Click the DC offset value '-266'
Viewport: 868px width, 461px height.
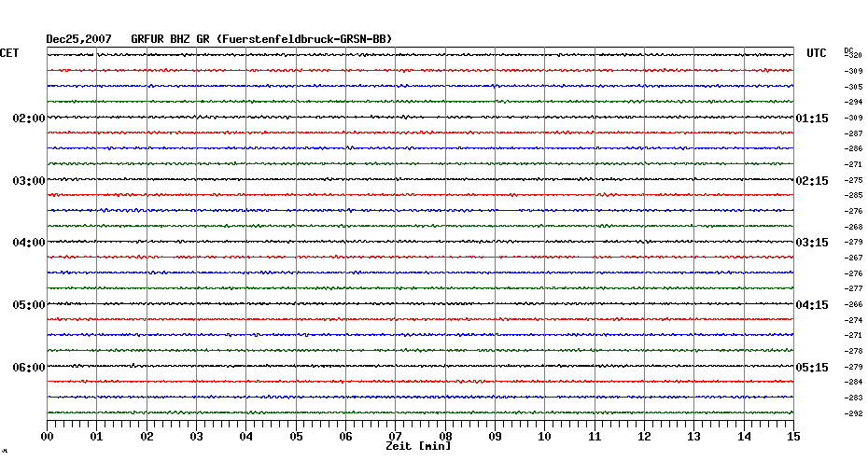click(x=853, y=304)
